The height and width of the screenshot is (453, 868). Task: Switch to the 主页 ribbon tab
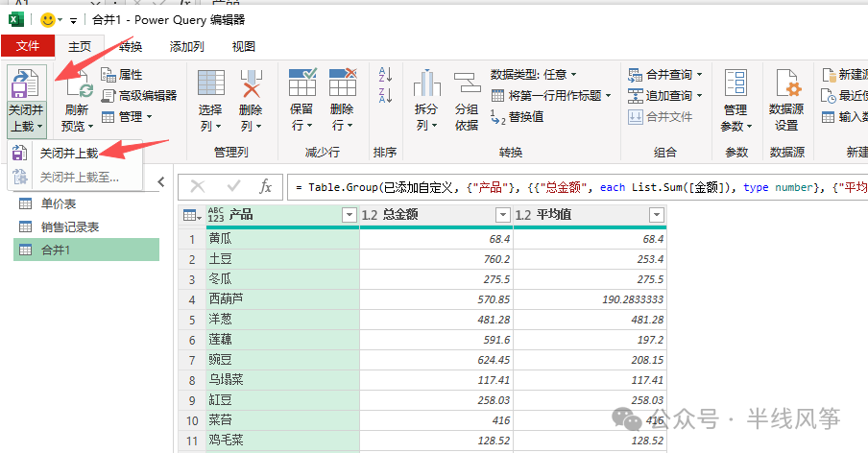pyautogui.click(x=80, y=46)
